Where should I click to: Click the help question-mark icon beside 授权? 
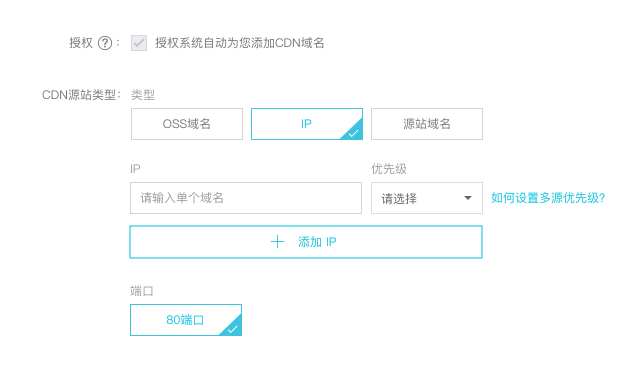pyautogui.click(x=105, y=43)
